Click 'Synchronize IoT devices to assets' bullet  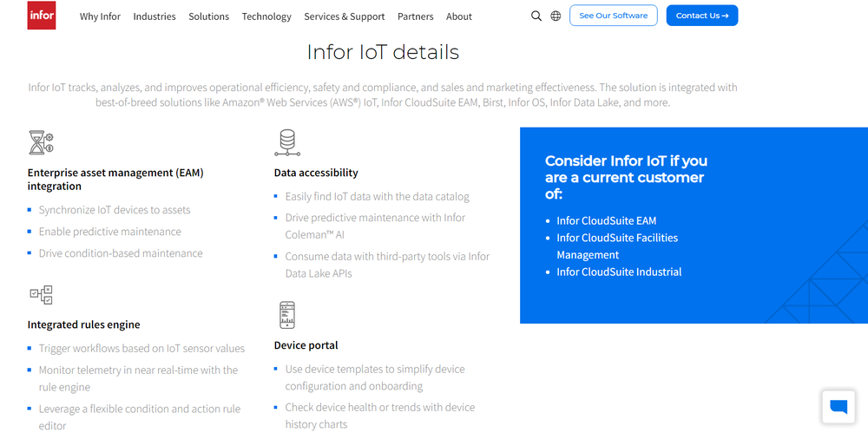[x=115, y=210]
